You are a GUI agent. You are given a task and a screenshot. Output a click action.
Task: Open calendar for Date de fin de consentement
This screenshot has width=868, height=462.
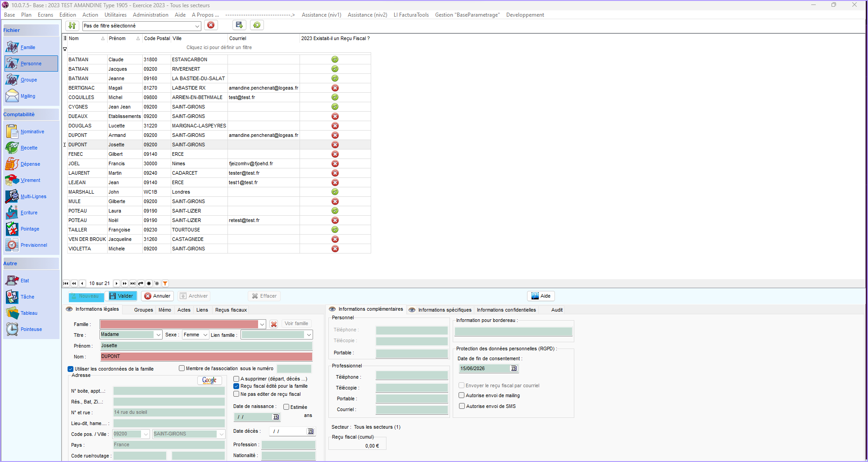[514, 368]
